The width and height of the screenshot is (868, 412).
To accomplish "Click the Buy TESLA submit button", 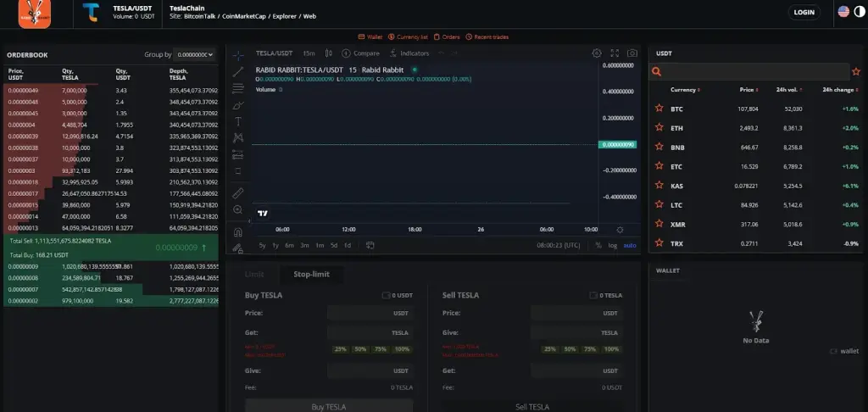I will pyautogui.click(x=329, y=406).
